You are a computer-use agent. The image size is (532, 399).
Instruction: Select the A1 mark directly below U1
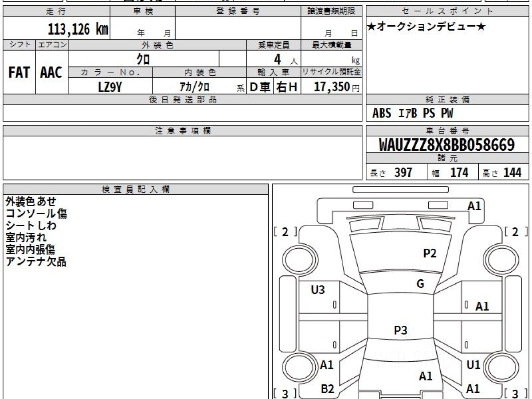(473, 389)
